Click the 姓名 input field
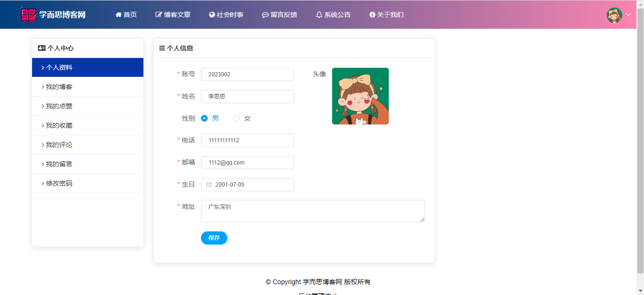 point(247,97)
